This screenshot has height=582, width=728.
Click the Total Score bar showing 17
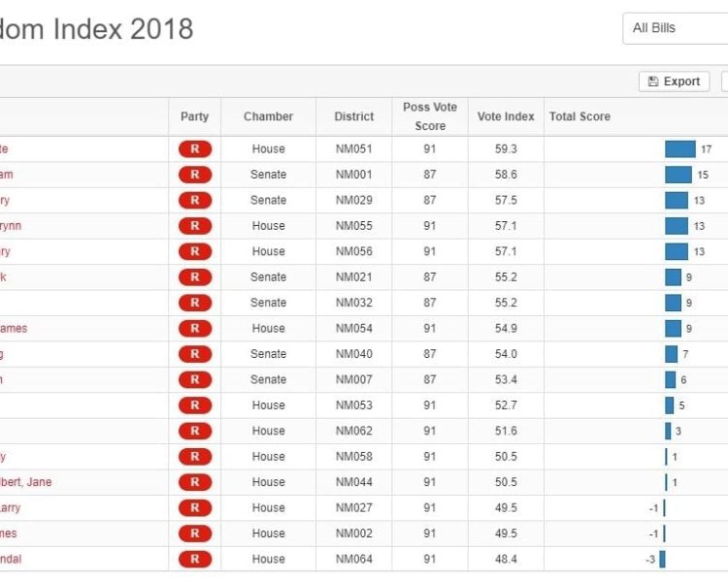tap(679, 149)
